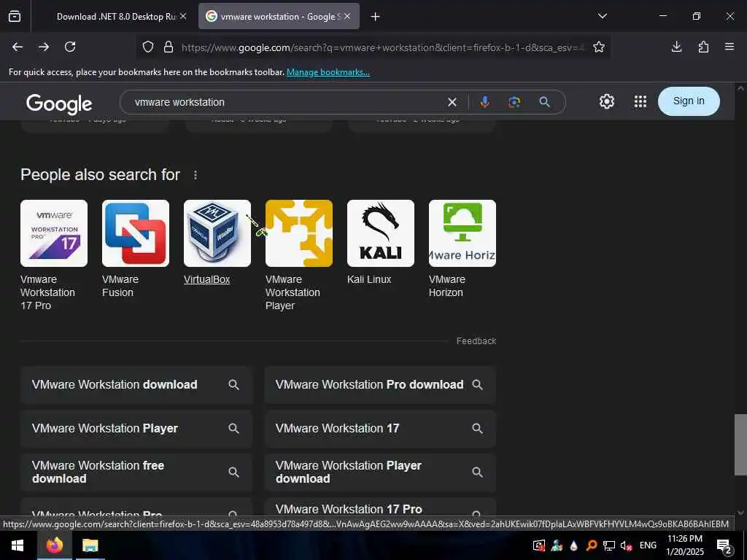Click the VirtualBox text link
Image resolution: width=747 pixels, height=560 pixels.
tap(206, 279)
